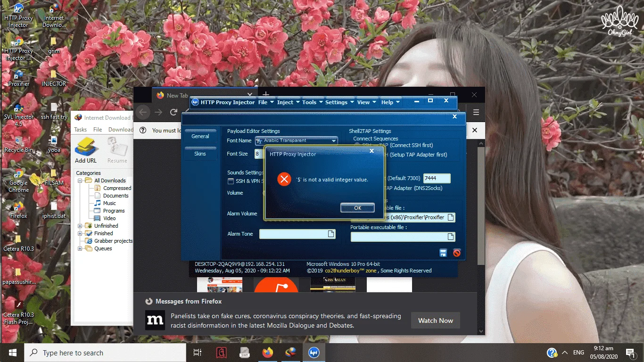This screenshot has height=362, width=644.
Task: Go forward in Firefox
Action: (x=159, y=112)
